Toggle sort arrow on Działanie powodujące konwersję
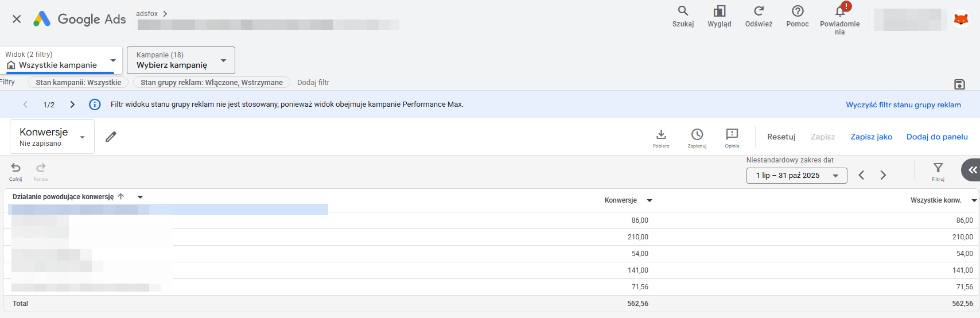 pyautogui.click(x=120, y=196)
